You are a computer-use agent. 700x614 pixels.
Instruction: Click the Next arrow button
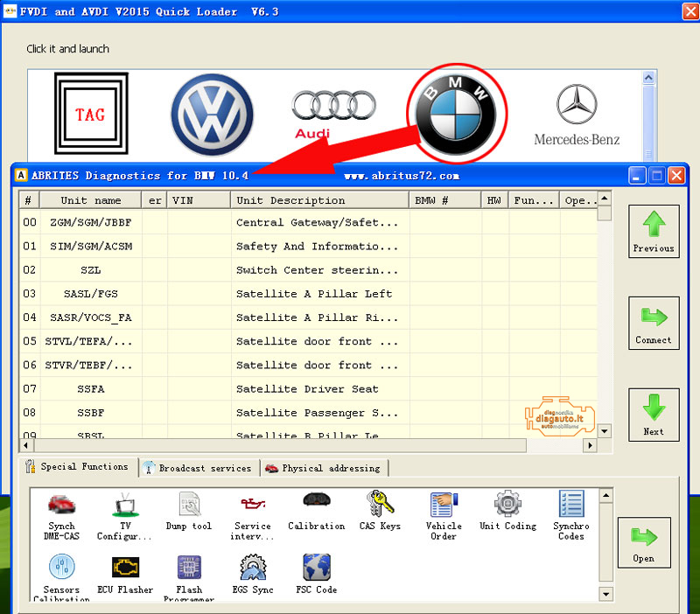(654, 415)
